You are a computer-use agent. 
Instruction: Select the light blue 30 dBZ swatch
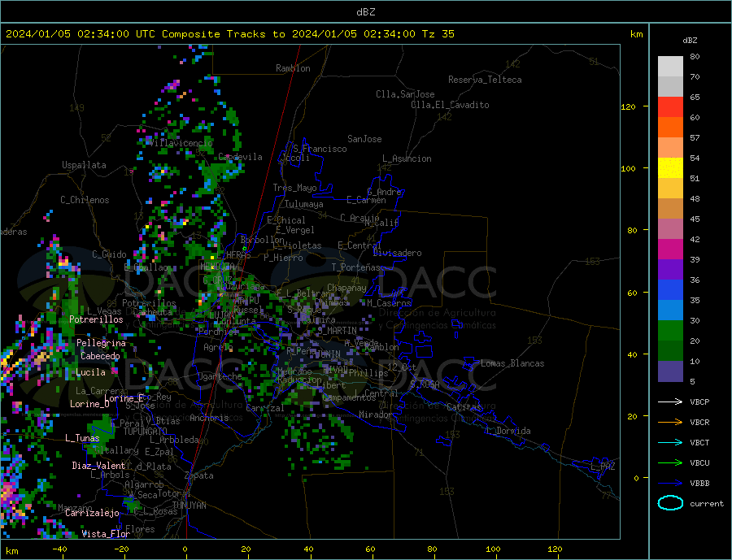[x=670, y=310]
